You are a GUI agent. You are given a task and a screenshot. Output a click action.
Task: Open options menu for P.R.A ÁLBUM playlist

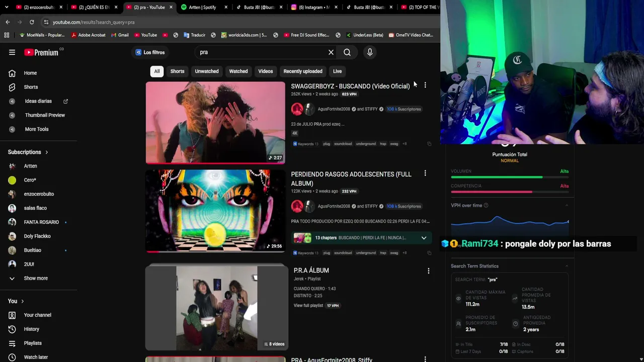(x=429, y=271)
